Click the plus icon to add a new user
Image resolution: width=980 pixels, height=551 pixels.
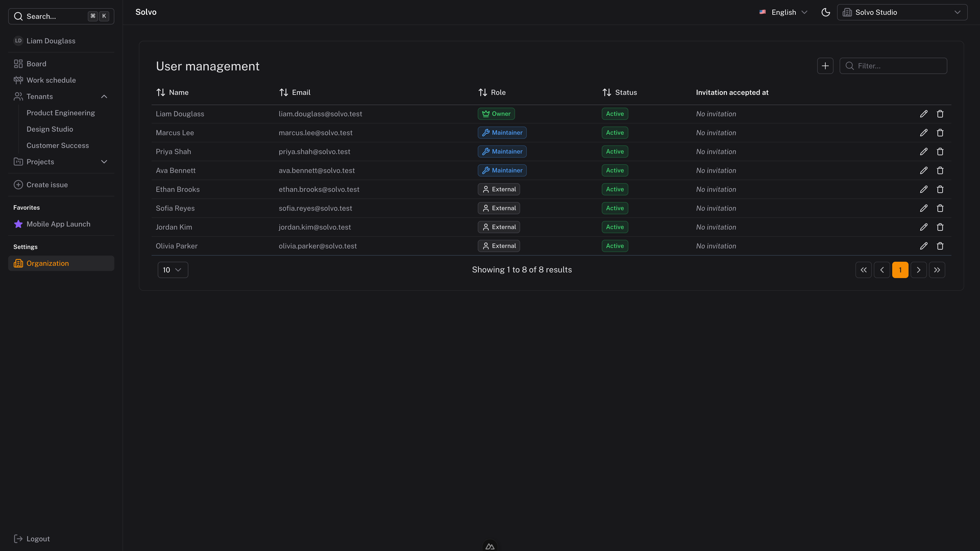[x=825, y=65]
